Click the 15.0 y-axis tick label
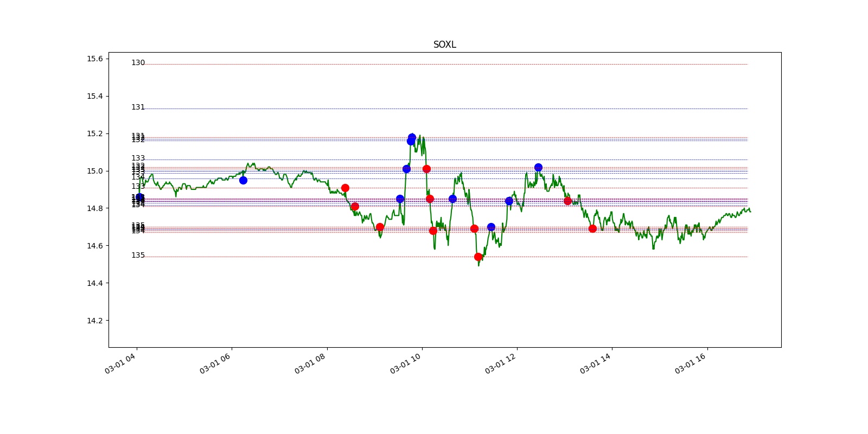Screen dimensions: 868x434 click(x=94, y=171)
